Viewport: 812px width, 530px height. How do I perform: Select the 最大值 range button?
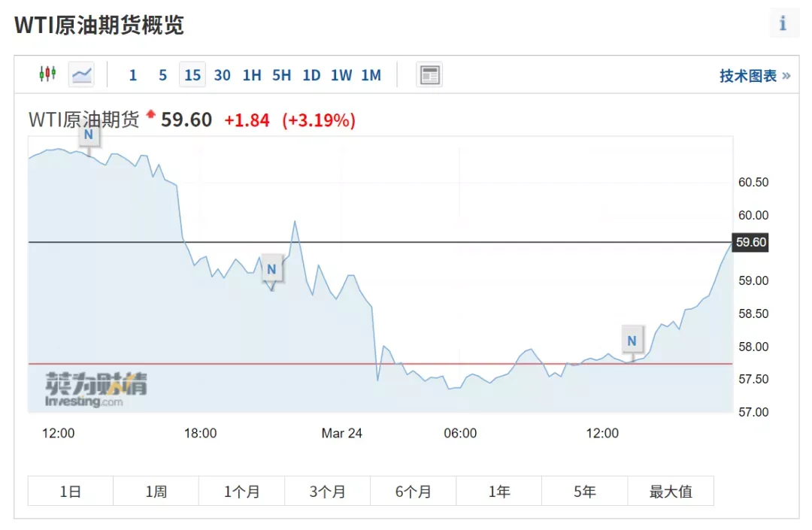(x=671, y=491)
